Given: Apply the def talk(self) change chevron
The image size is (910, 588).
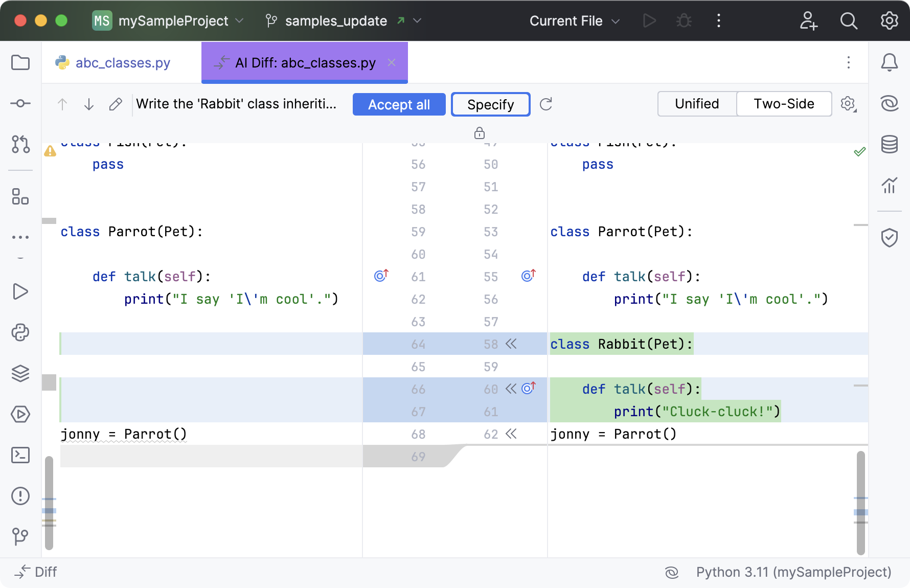Looking at the screenshot, I should pyautogui.click(x=511, y=389).
